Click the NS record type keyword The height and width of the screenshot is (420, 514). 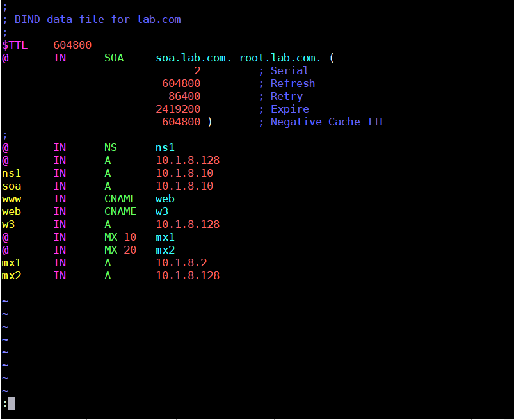[x=111, y=147]
